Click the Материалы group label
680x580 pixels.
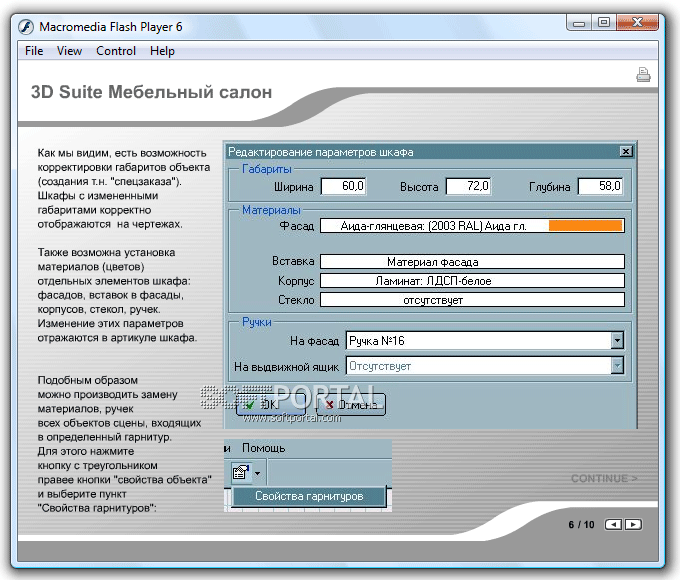click(271, 210)
